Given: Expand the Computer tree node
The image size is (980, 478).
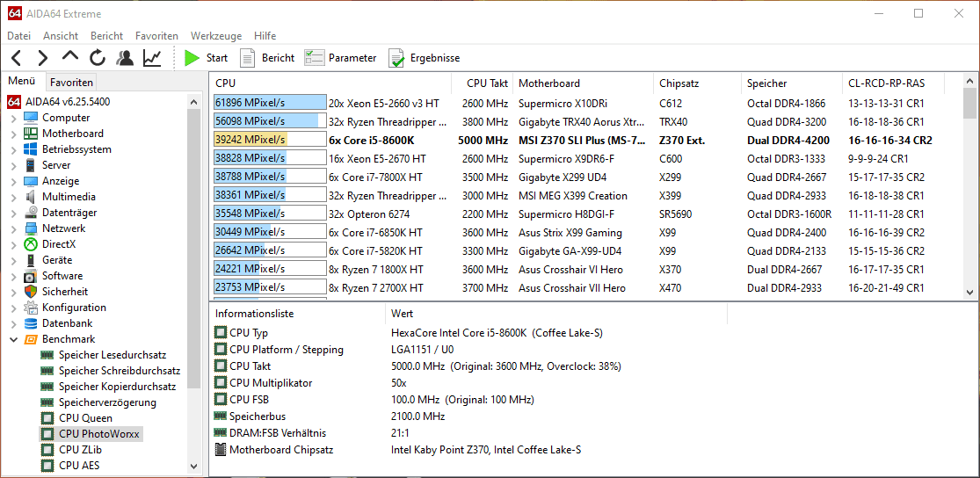Looking at the screenshot, I should coord(13,118).
